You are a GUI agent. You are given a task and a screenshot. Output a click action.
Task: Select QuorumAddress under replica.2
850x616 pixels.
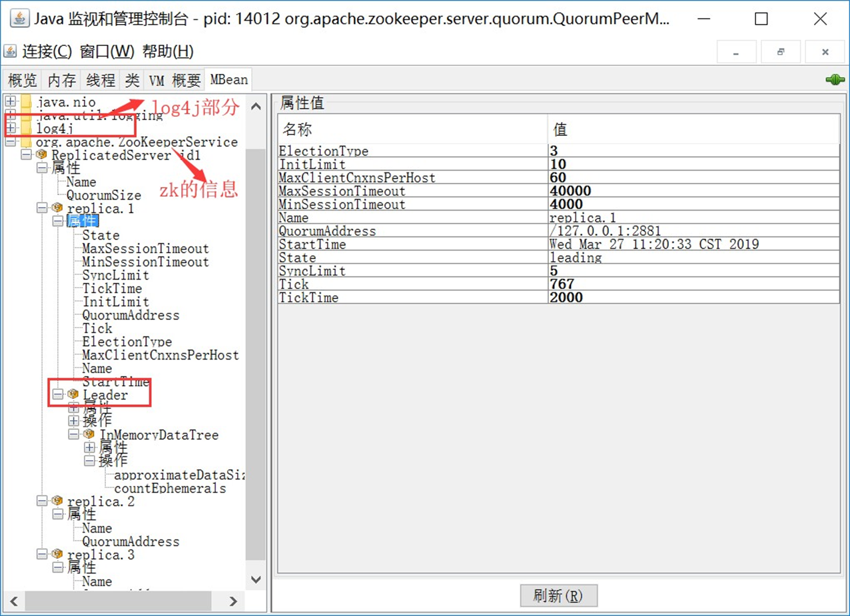coord(131,541)
